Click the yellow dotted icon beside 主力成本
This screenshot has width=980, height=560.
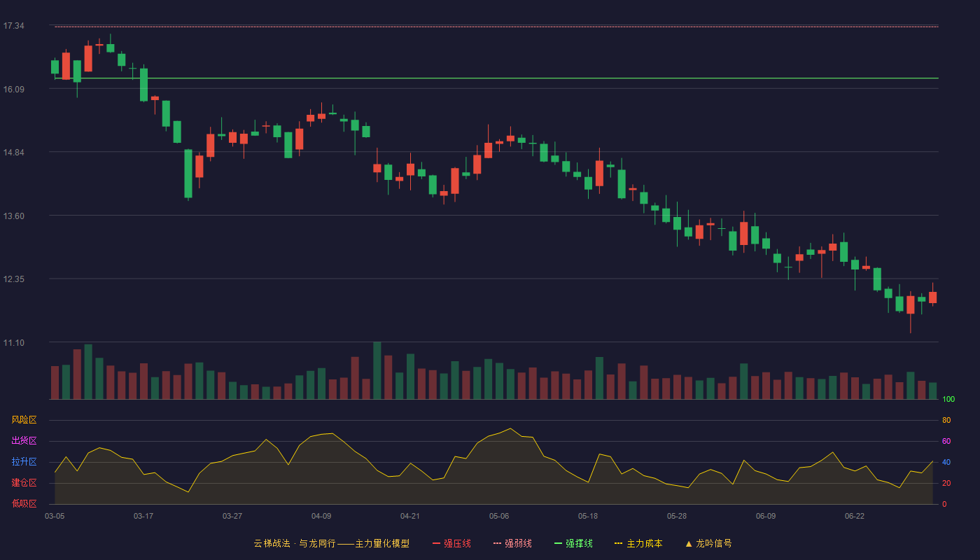tap(618, 543)
